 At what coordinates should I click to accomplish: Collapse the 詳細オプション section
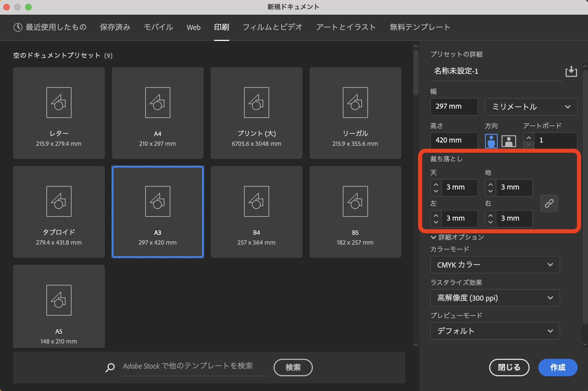click(x=433, y=237)
